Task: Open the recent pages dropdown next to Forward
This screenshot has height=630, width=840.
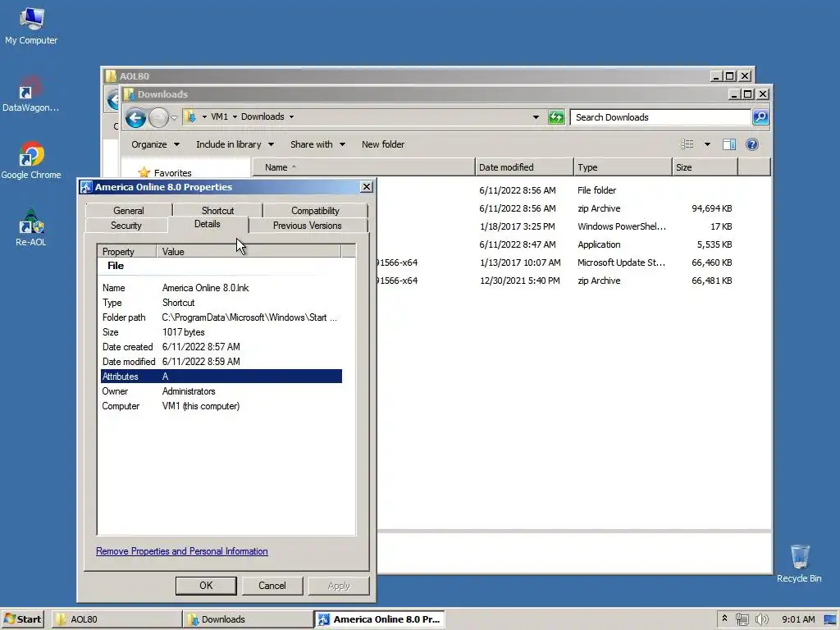Action: [x=174, y=117]
